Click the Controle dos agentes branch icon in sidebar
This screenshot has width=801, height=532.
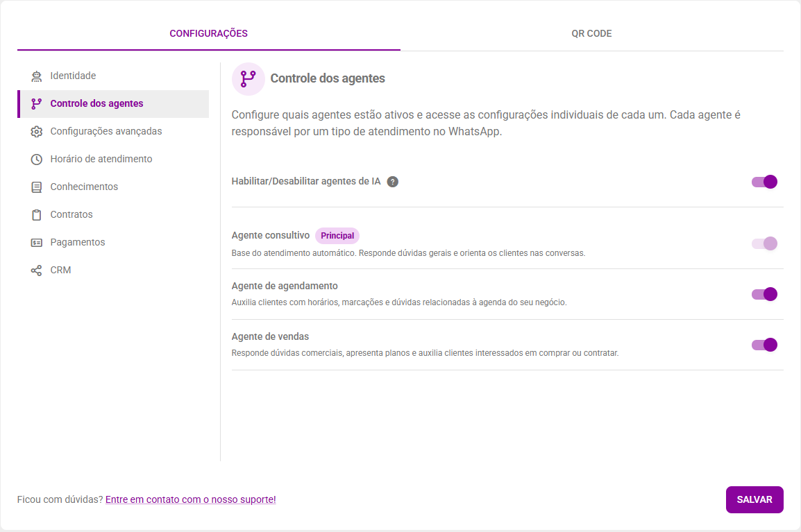click(36, 103)
